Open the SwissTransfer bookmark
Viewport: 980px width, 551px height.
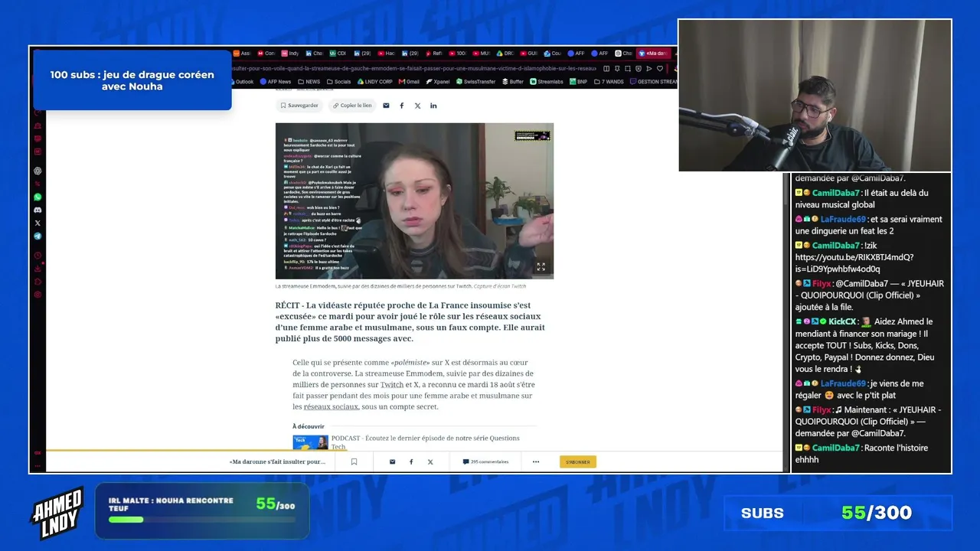point(476,81)
